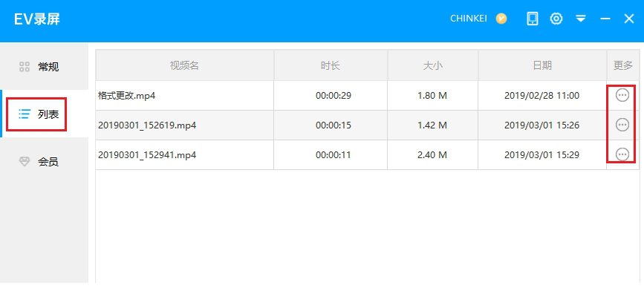
Task: Click size value 1.80 M
Action: click(x=432, y=96)
